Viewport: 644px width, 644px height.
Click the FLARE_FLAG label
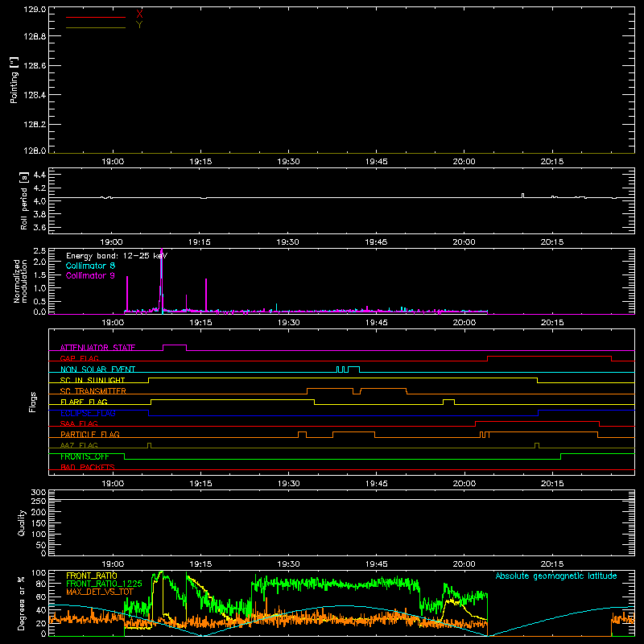[x=84, y=402]
